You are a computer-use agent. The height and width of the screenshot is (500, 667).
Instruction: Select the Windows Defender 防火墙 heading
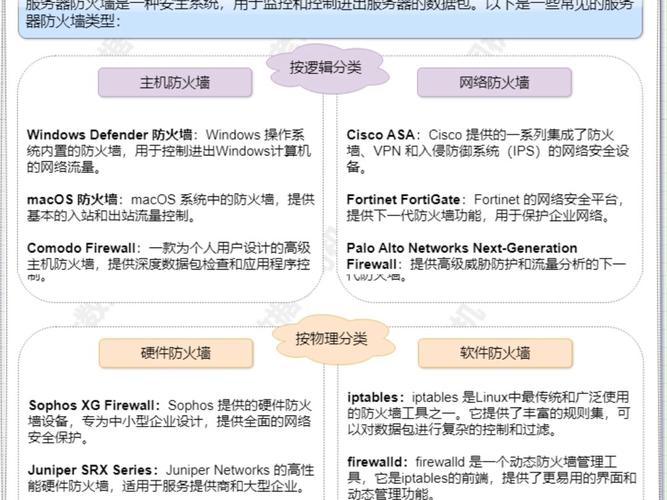(x=110, y=135)
